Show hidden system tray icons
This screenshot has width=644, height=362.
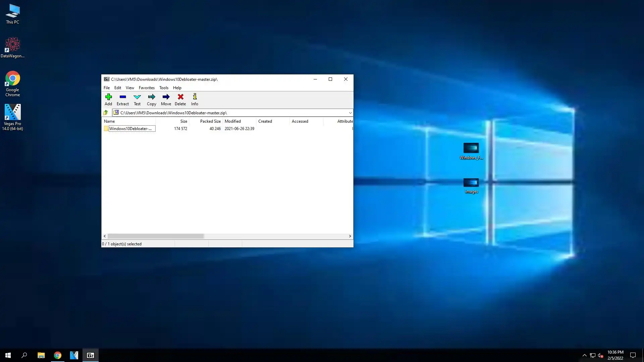584,355
